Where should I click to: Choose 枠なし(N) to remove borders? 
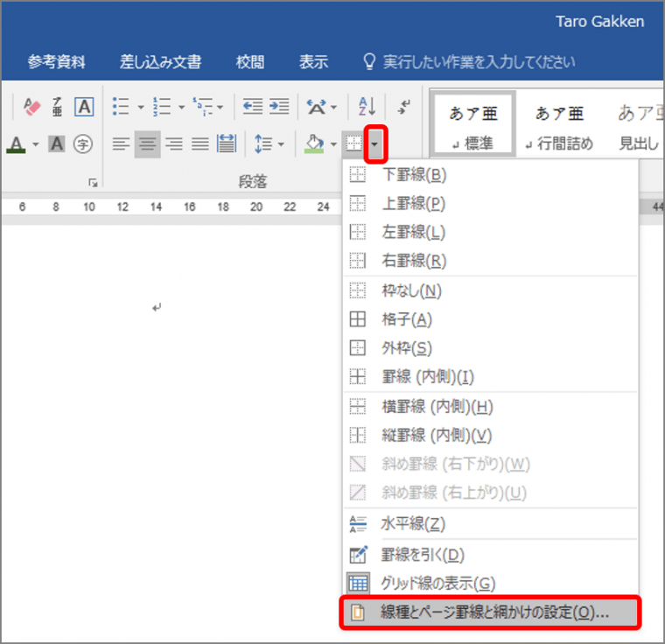pos(490,290)
